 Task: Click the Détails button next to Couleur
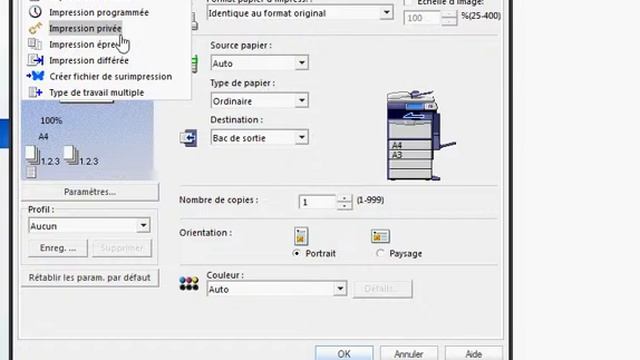pyautogui.click(x=382, y=289)
